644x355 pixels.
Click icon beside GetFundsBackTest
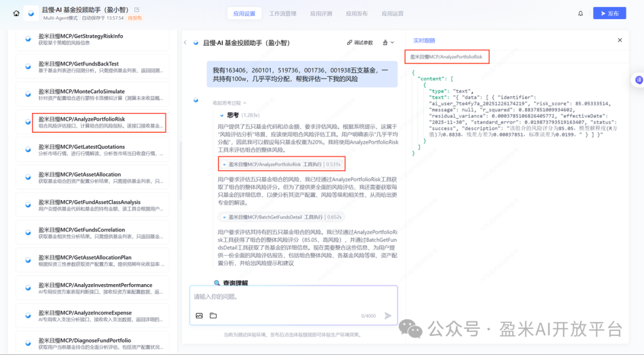(28, 67)
